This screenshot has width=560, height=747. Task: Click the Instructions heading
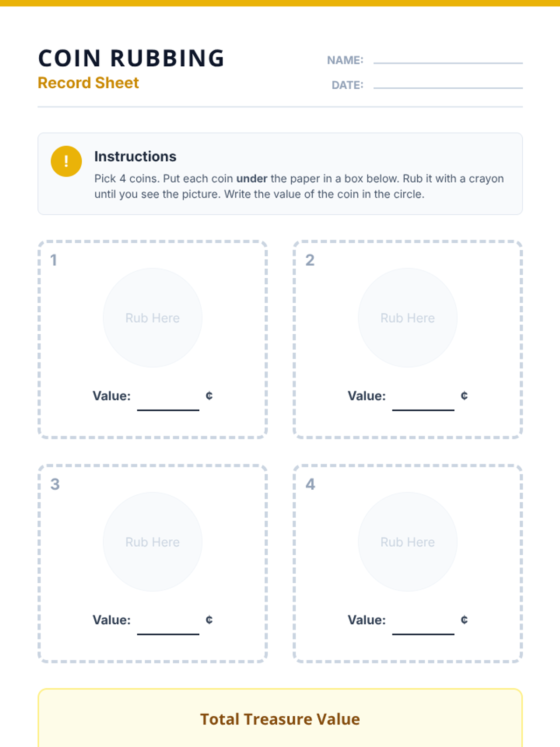pos(135,156)
